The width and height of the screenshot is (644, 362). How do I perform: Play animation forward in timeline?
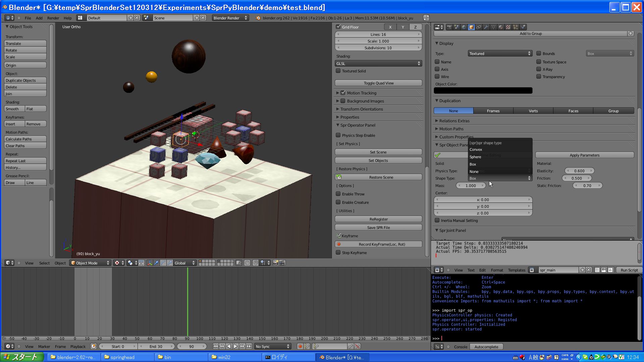(235, 346)
